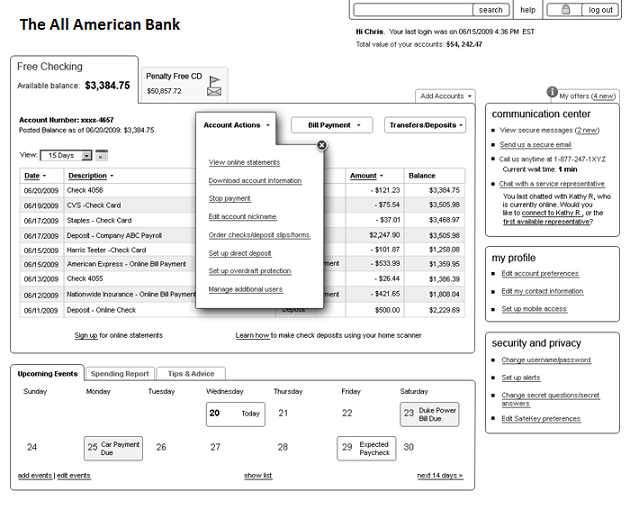Switch to the Penalty Free CD tab

[x=184, y=84]
